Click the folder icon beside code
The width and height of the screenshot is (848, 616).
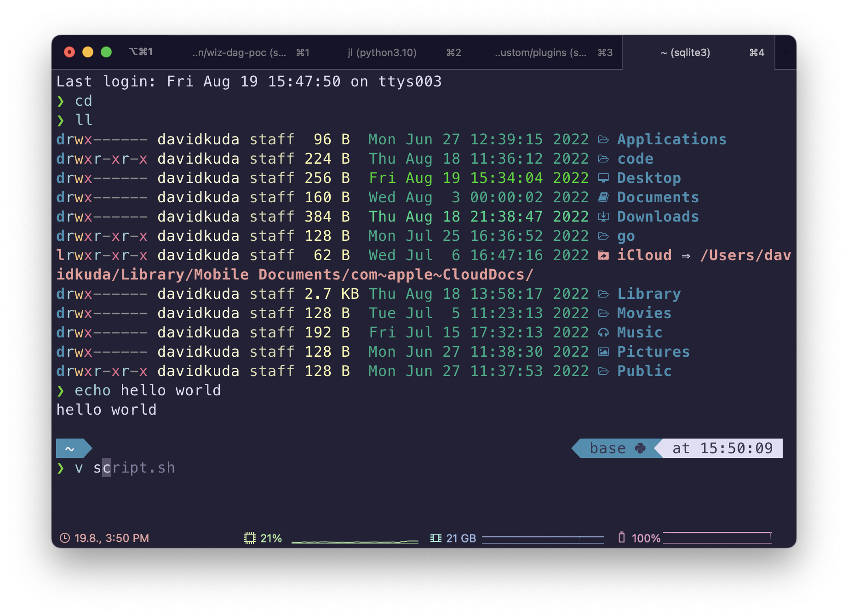point(603,159)
